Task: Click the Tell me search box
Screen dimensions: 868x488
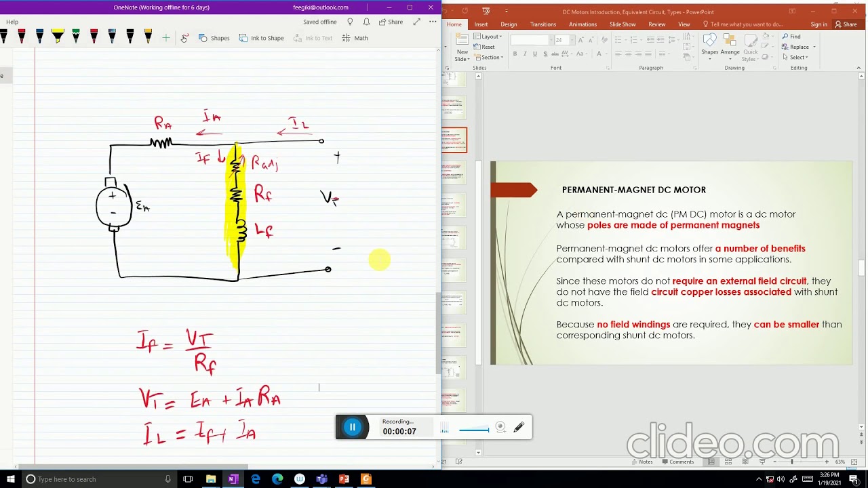Action: click(x=743, y=24)
